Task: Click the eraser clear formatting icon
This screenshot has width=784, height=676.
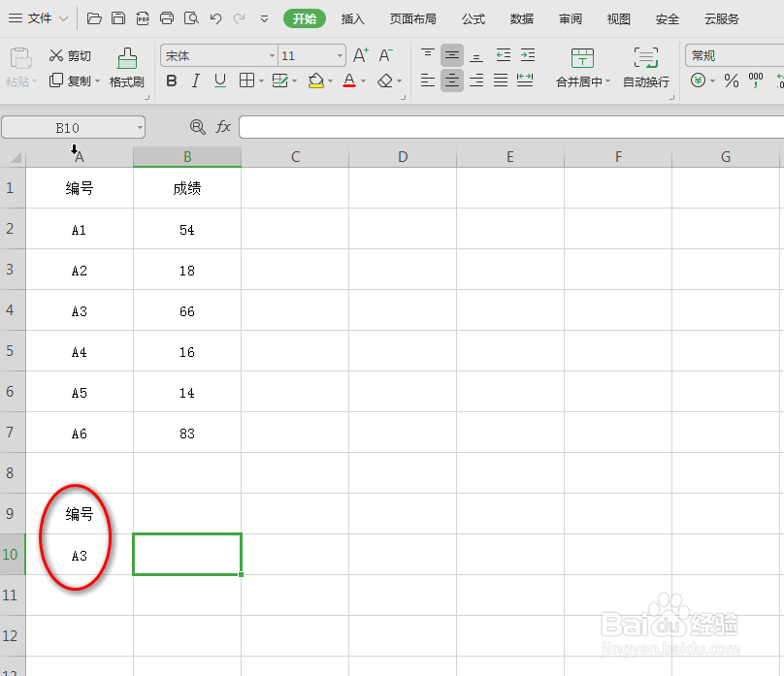Action: click(x=385, y=80)
